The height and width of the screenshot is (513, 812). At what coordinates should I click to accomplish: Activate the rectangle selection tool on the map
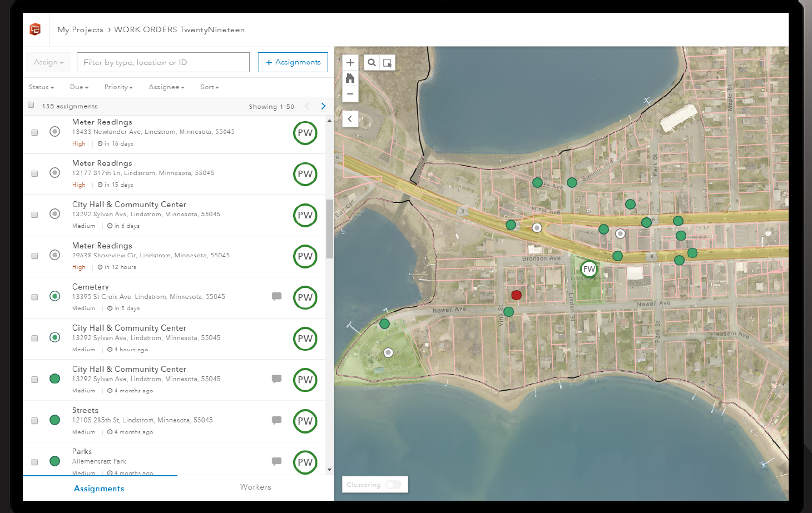388,62
